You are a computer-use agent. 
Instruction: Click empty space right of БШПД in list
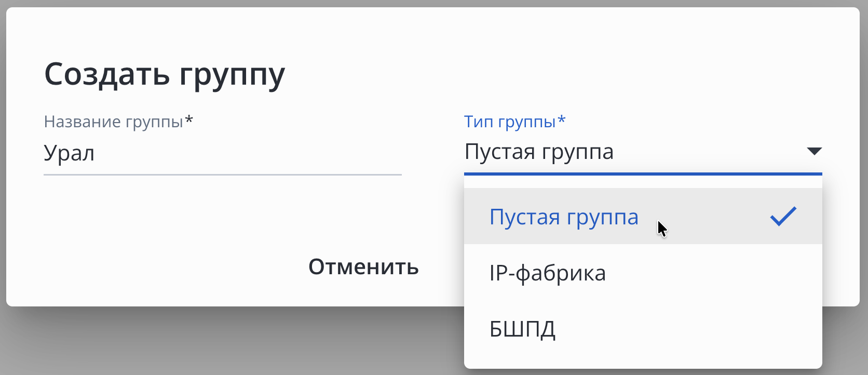[x=690, y=329]
